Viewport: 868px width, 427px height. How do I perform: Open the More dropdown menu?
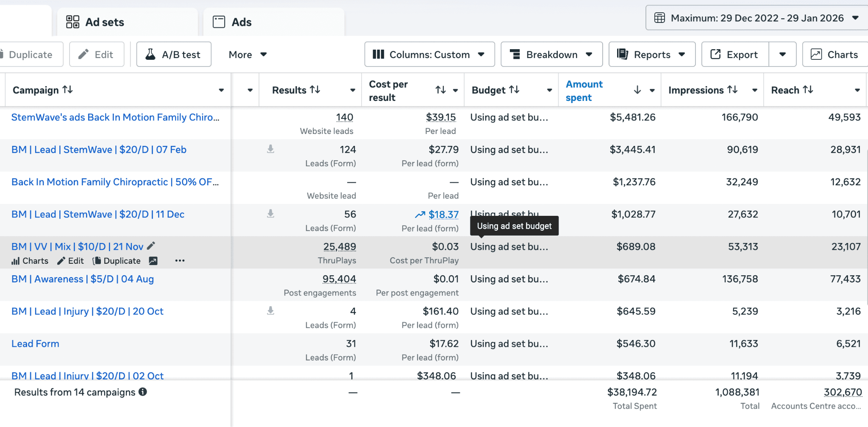[248, 54]
